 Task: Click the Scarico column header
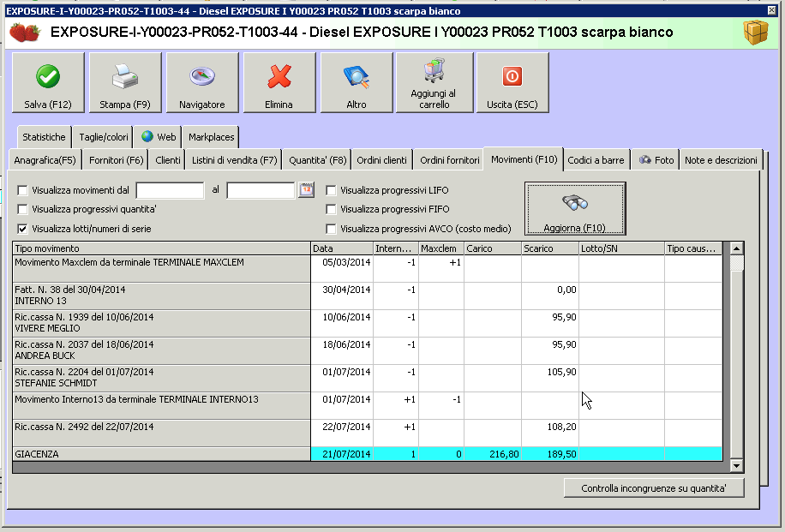[x=550, y=248]
